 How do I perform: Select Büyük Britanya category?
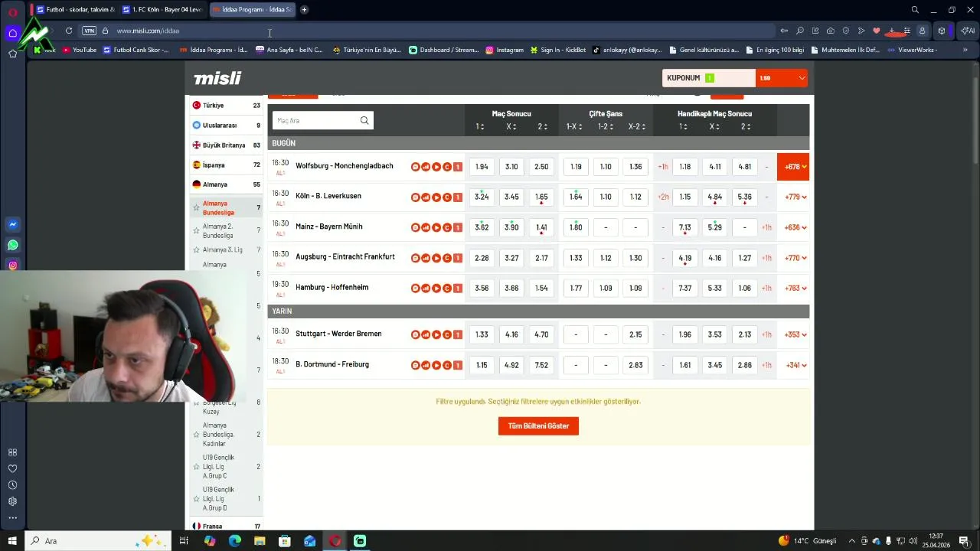point(226,145)
